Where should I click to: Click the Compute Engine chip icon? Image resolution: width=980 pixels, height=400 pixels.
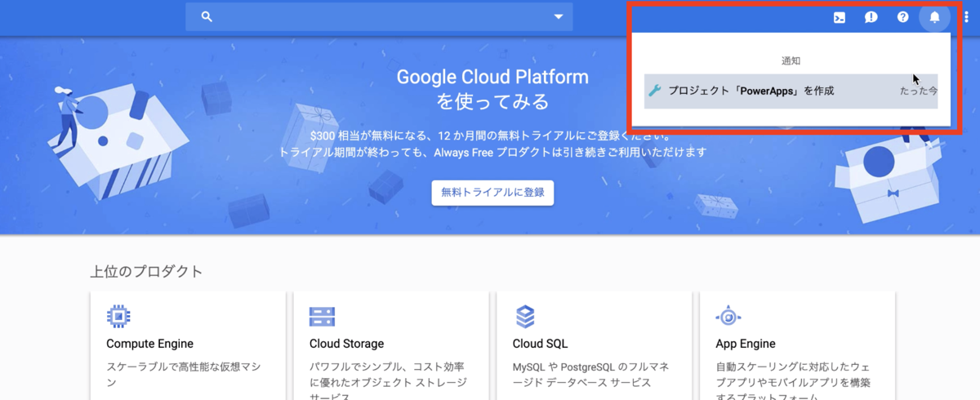[118, 316]
